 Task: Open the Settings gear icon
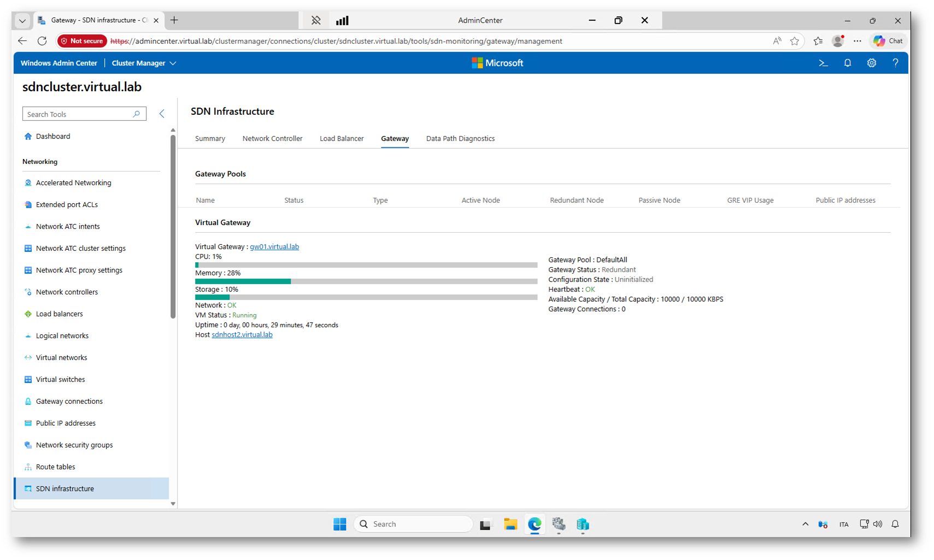point(871,63)
